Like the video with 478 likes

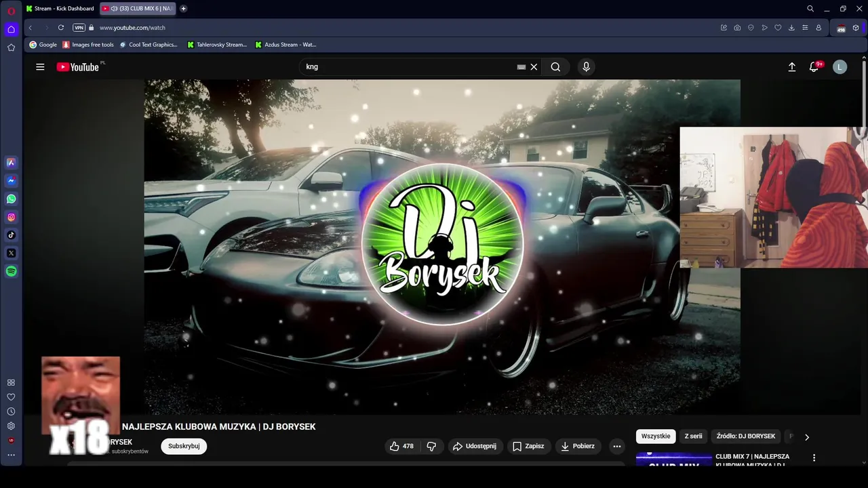click(401, 446)
